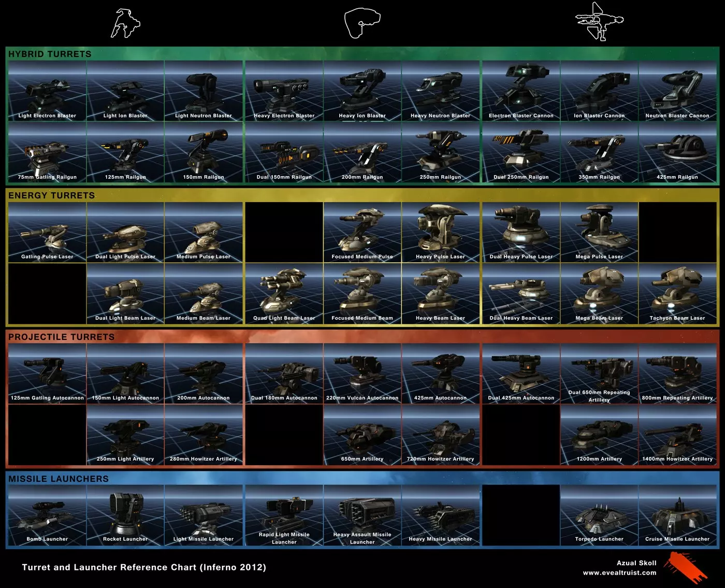725x588 pixels.
Task: Open the Bomb Launcher thumbnail
Action: click(47, 515)
